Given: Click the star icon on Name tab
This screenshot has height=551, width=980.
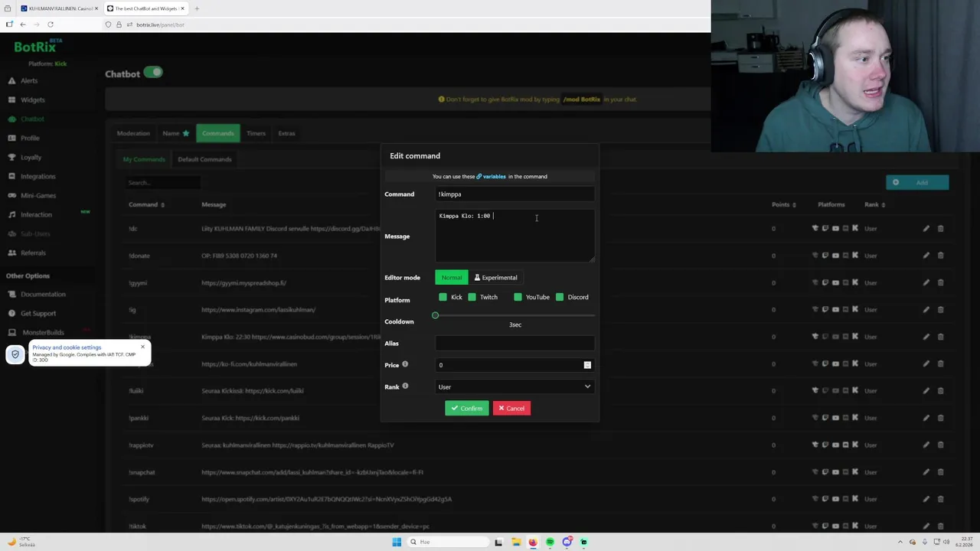Looking at the screenshot, I should pos(185,133).
